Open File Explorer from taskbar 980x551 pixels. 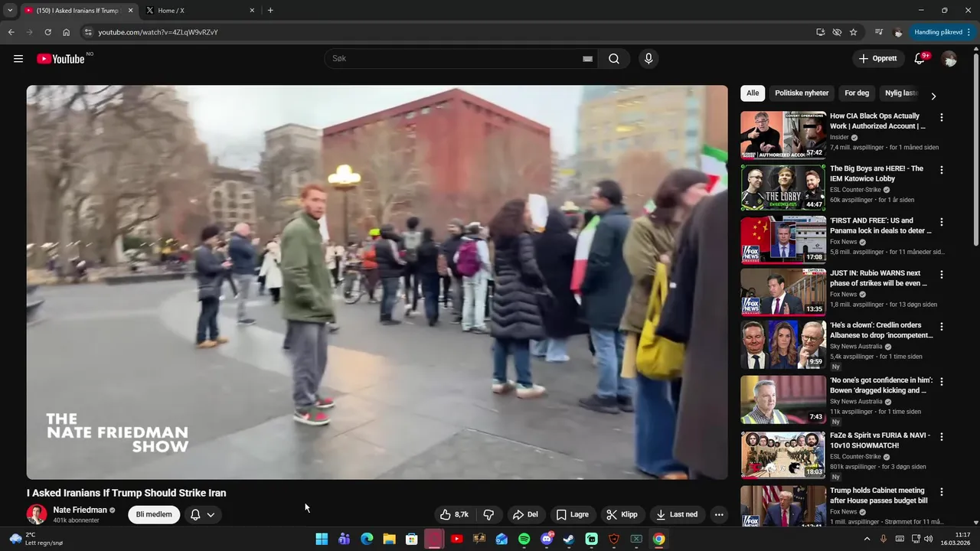pos(389,539)
